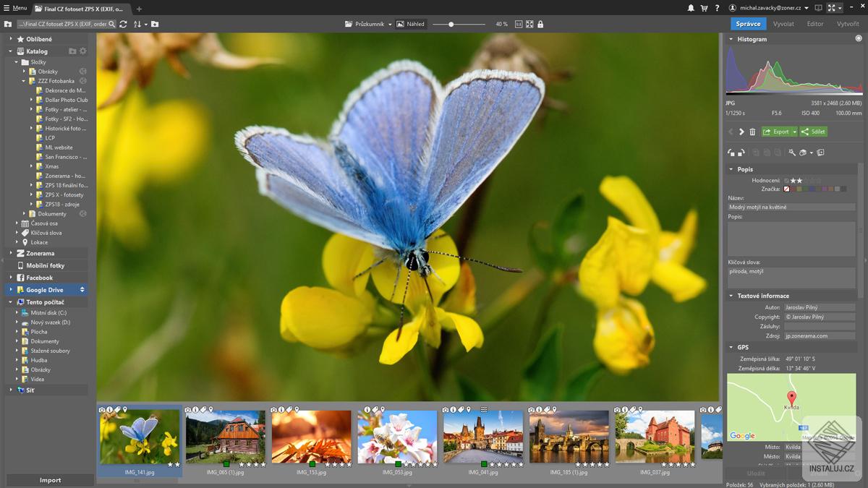Click the Sdílet share button
The width and height of the screenshot is (868, 488).
pos(813,132)
